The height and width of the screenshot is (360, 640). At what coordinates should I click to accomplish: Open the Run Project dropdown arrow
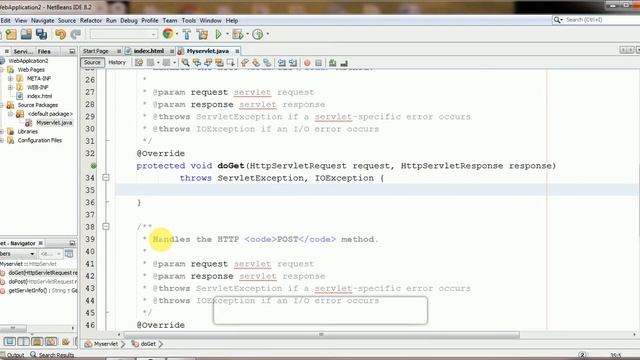point(227,34)
